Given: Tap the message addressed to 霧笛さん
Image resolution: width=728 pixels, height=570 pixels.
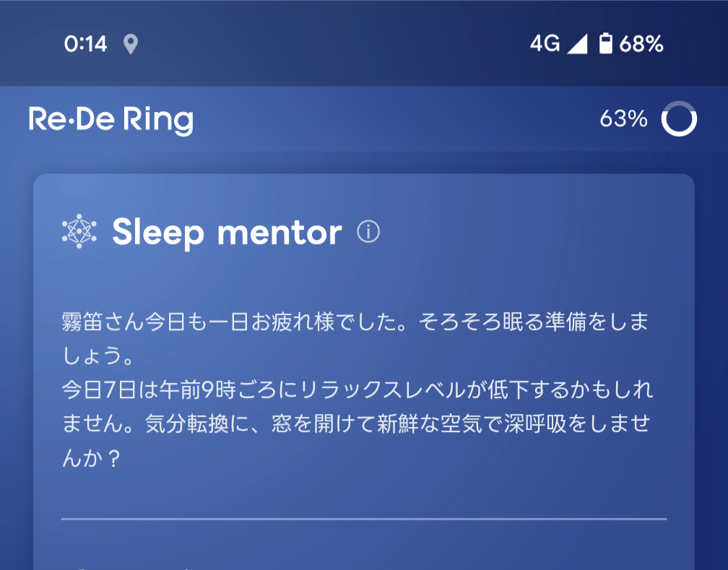Looking at the screenshot, I should [x=354, y=337].
